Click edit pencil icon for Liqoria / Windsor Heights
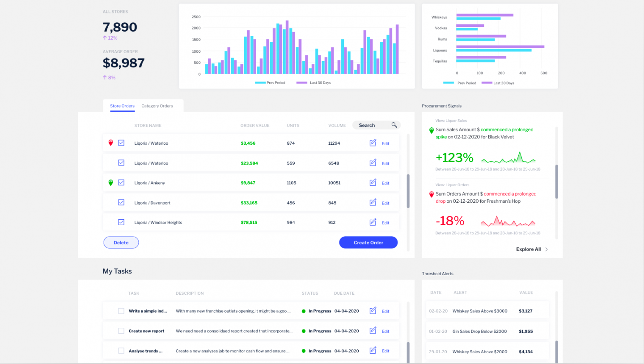 coord(373,222)
